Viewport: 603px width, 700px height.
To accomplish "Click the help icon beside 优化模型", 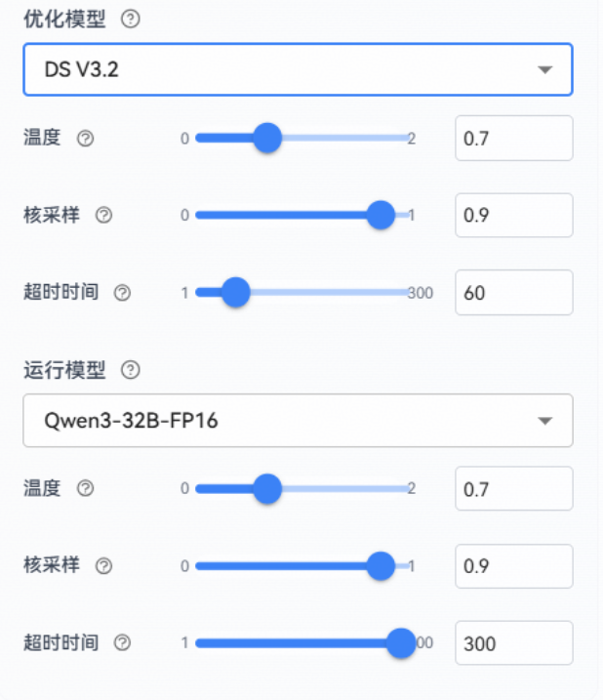I will coord(130,20).
